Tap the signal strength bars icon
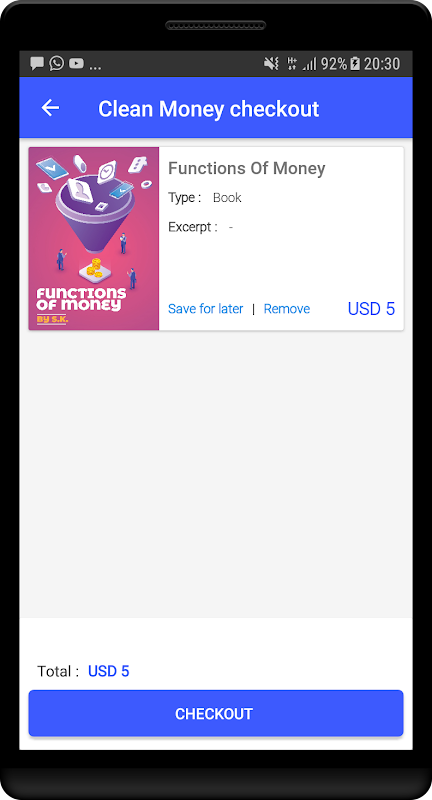 pyautogui.click(x=309, y=64)
